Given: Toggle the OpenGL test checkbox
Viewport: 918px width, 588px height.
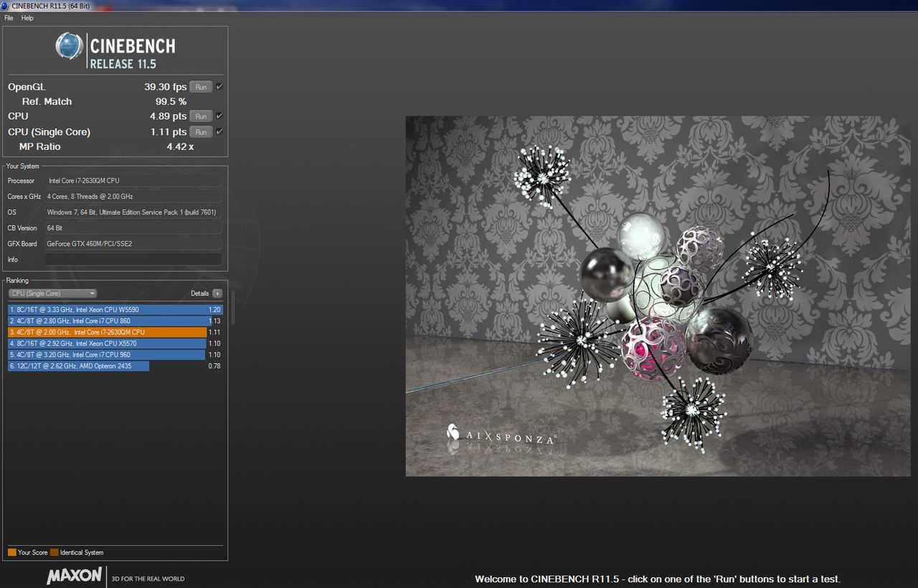Looking at the screenshot, I should [x=219, y=87].
